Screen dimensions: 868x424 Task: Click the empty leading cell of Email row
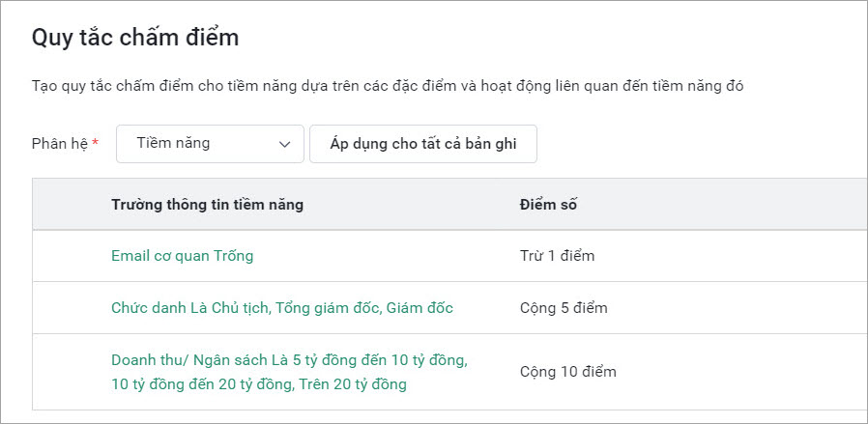pos(72,256)
